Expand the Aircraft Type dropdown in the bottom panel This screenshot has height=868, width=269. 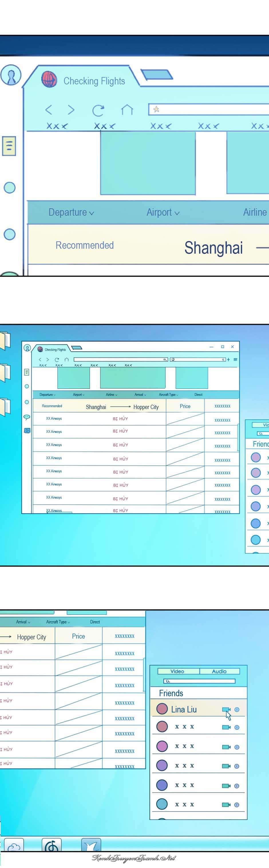coord(58,622)
